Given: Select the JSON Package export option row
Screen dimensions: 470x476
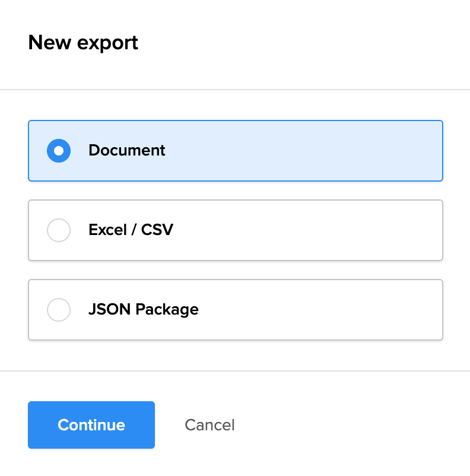Looking at the screenshot, I should (235, 310).
